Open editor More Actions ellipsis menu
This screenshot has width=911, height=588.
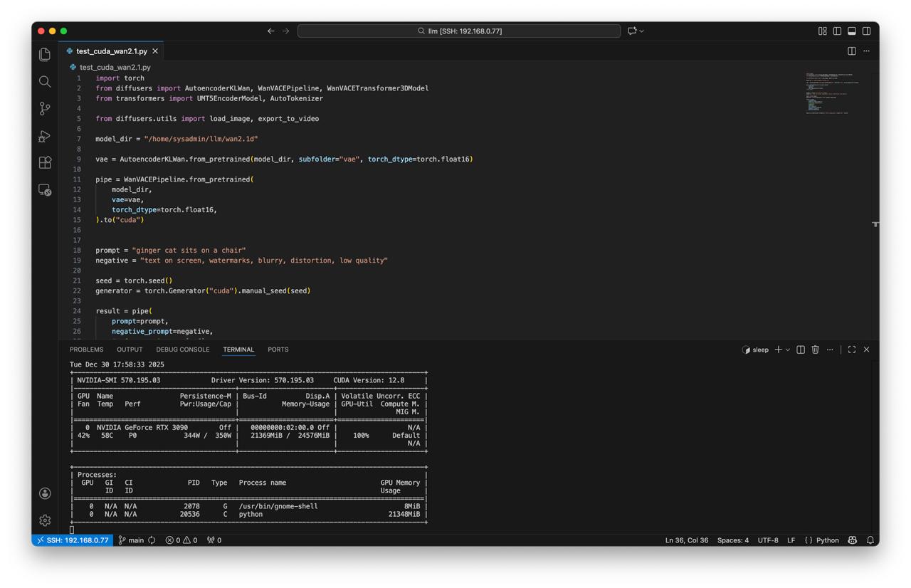click(x=866, y=51)
